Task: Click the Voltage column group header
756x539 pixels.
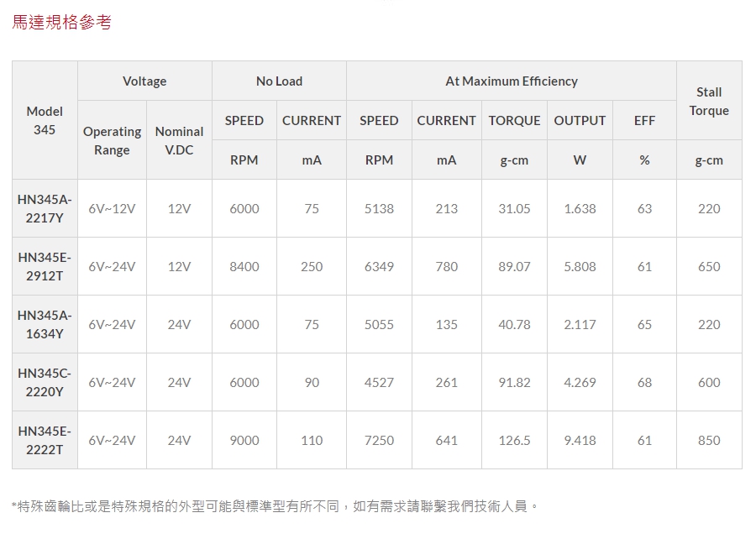Action: click(144, 81)
